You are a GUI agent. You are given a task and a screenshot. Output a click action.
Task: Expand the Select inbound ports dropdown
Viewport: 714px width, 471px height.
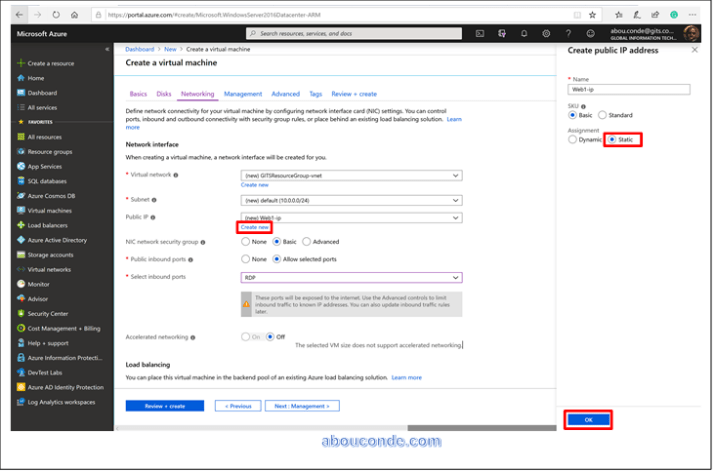coord(350,277)
